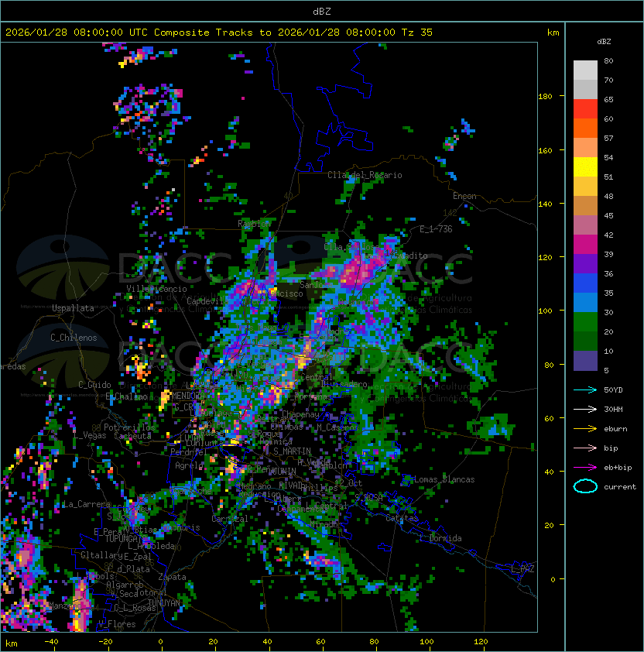
Task: Click the V_Flores map label
Action: click(117, 624)
